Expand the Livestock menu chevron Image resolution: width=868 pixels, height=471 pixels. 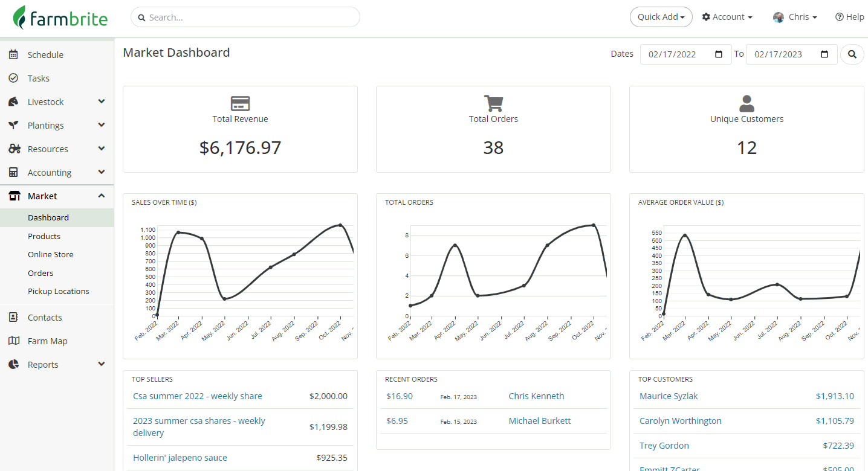tap(102, 101)
